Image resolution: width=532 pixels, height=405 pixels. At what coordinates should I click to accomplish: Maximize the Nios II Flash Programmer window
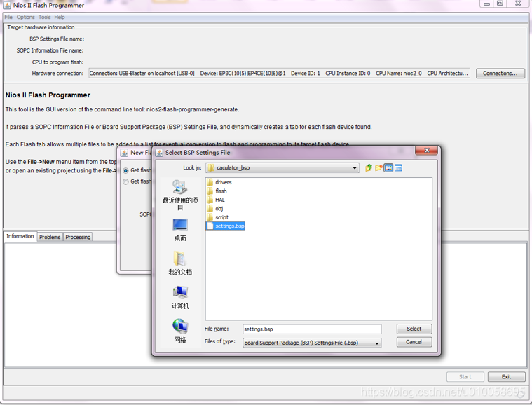tap(500, 4)
